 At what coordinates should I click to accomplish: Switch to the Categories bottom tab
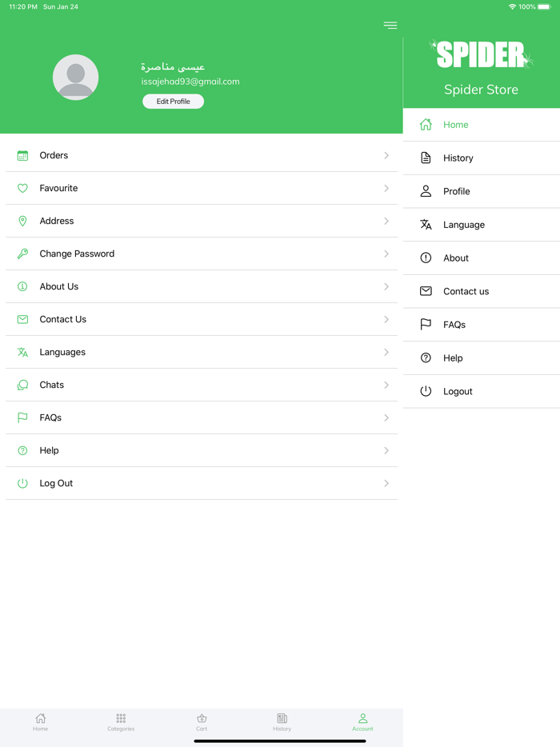pos(121,722)
